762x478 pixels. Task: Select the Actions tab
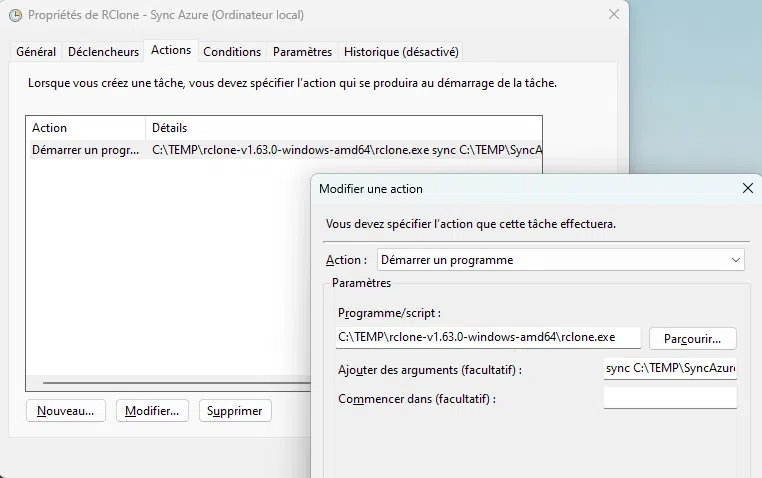click(171, 50)
